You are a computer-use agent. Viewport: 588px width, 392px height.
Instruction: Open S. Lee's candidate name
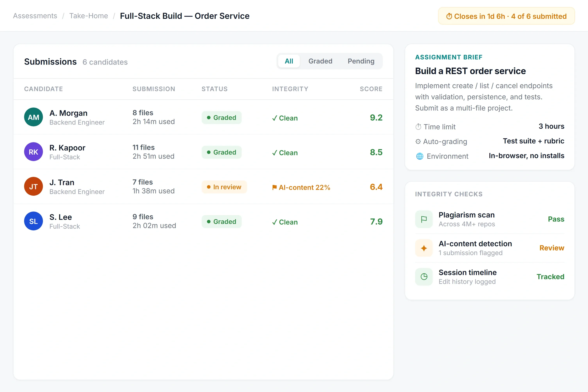(x=61, y=217)
